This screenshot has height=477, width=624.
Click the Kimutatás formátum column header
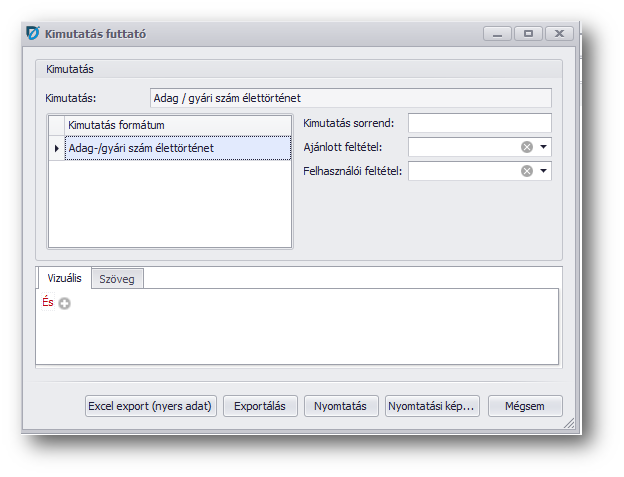(177, 125)
